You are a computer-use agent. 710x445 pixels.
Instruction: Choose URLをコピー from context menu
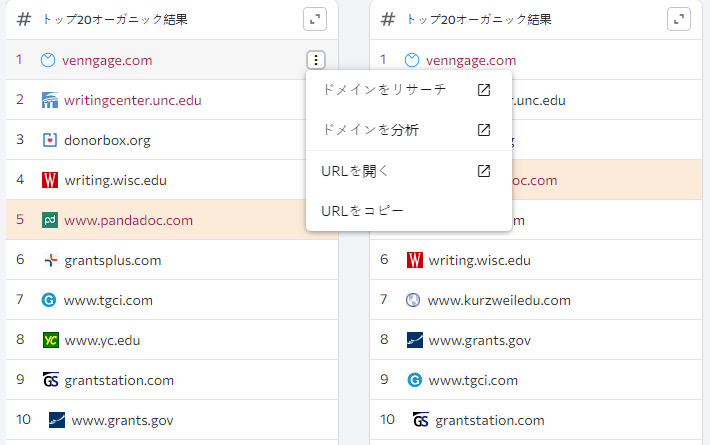click(x=409, y=211)
